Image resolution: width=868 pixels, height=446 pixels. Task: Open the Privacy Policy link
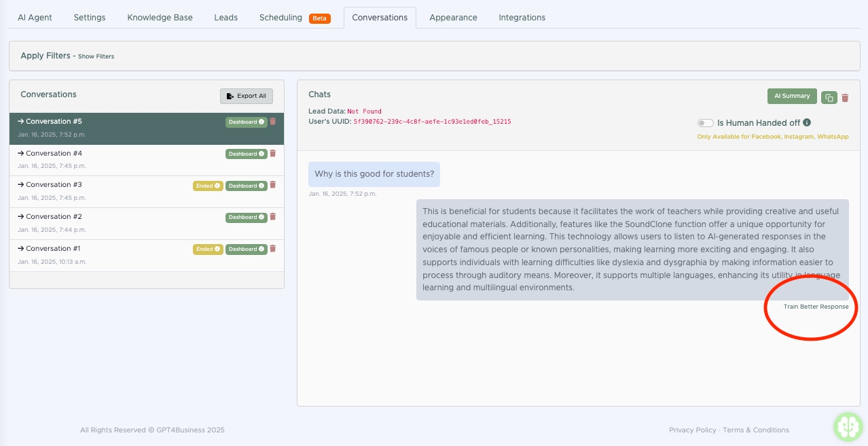click(692, 430)
